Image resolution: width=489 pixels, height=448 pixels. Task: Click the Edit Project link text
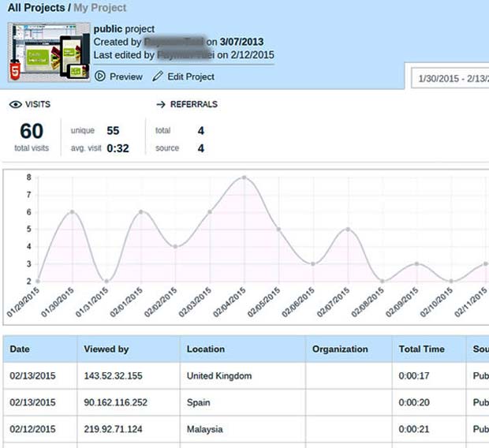190,77
